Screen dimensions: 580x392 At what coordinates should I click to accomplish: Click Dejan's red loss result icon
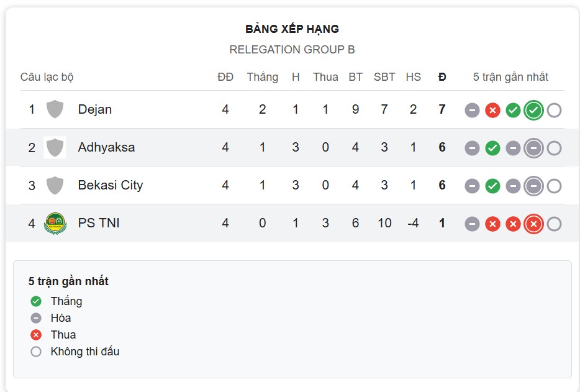[x=492, y=110]
